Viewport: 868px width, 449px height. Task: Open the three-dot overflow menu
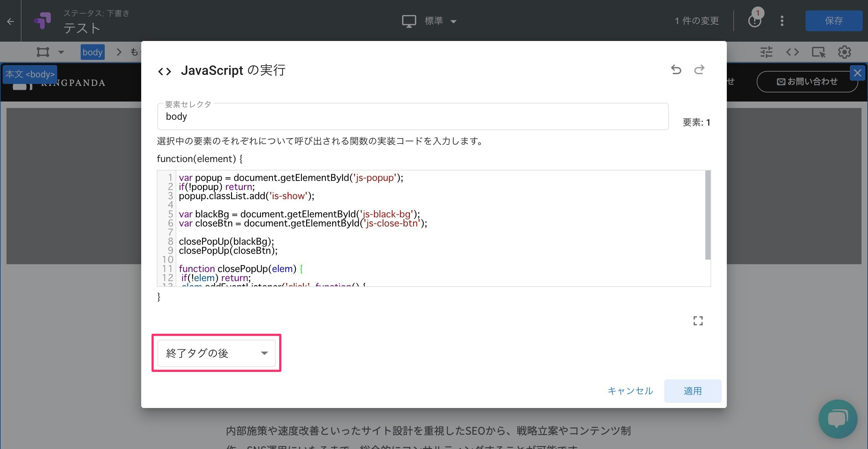click(x=782, y=21)
